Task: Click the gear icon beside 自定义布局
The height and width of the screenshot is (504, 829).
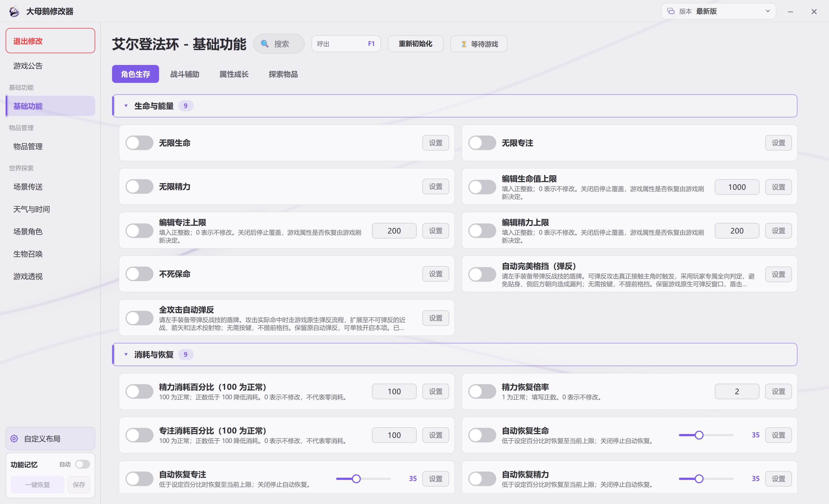Action: click(x=14, y=438)
